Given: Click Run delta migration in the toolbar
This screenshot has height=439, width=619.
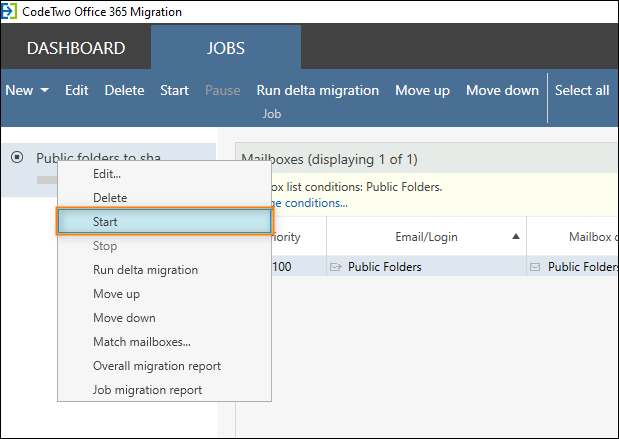Looking at the screenshot, I should coord(318,90).
